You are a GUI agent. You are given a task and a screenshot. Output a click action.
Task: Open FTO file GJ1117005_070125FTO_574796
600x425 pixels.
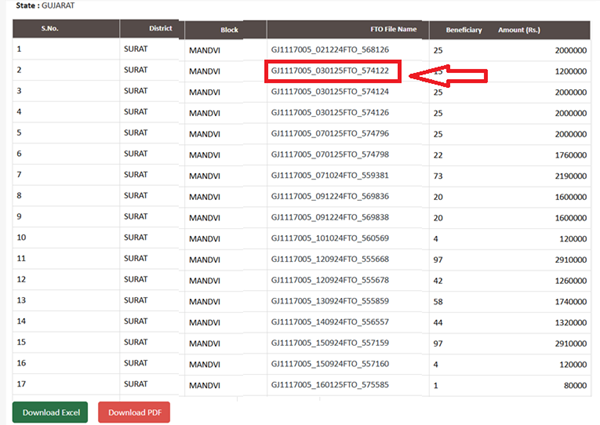point(330,134)
